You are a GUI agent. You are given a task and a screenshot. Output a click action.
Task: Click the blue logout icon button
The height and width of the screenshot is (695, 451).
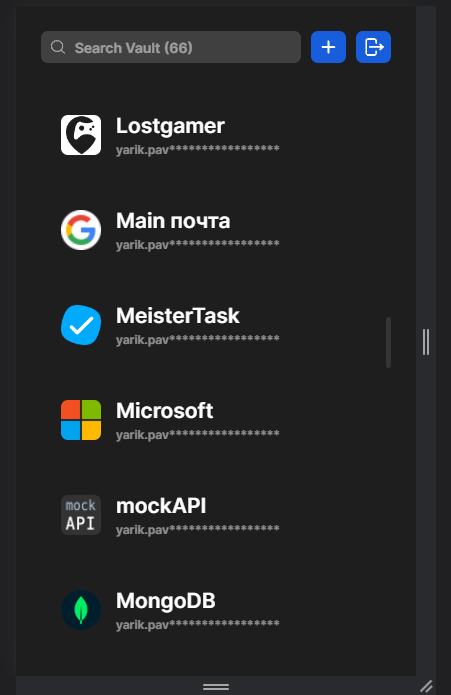pos(373,47)
